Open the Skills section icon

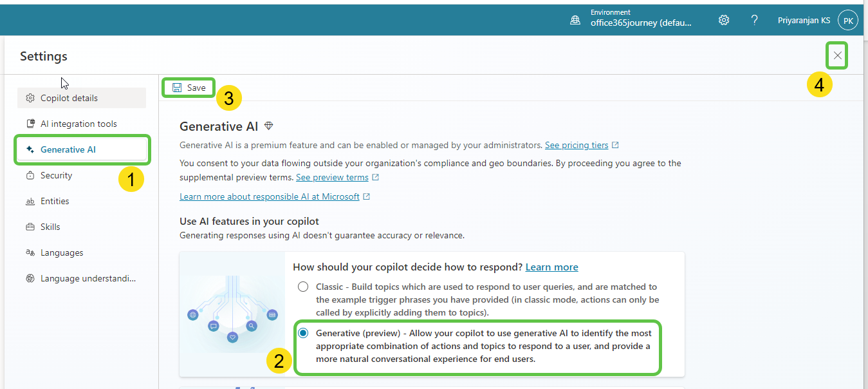29,226
